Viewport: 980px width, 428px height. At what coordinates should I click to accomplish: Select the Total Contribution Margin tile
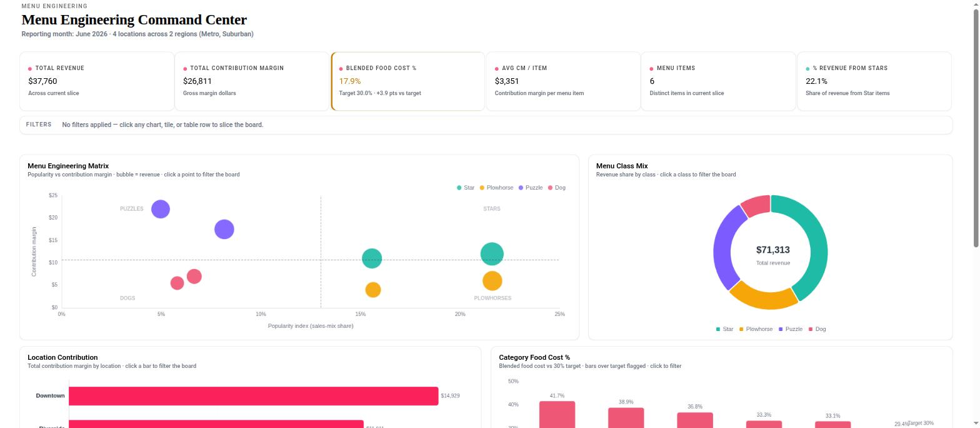252,81
